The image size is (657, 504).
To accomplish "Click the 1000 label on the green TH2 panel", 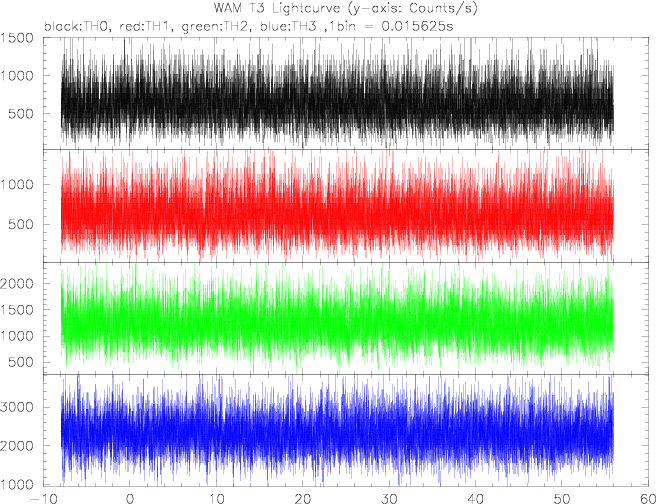I will (x=17, y=336).
